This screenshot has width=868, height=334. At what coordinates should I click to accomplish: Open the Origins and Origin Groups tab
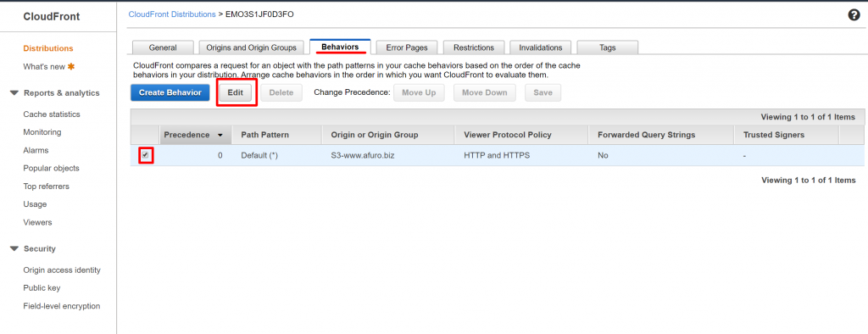click(251, 47)
